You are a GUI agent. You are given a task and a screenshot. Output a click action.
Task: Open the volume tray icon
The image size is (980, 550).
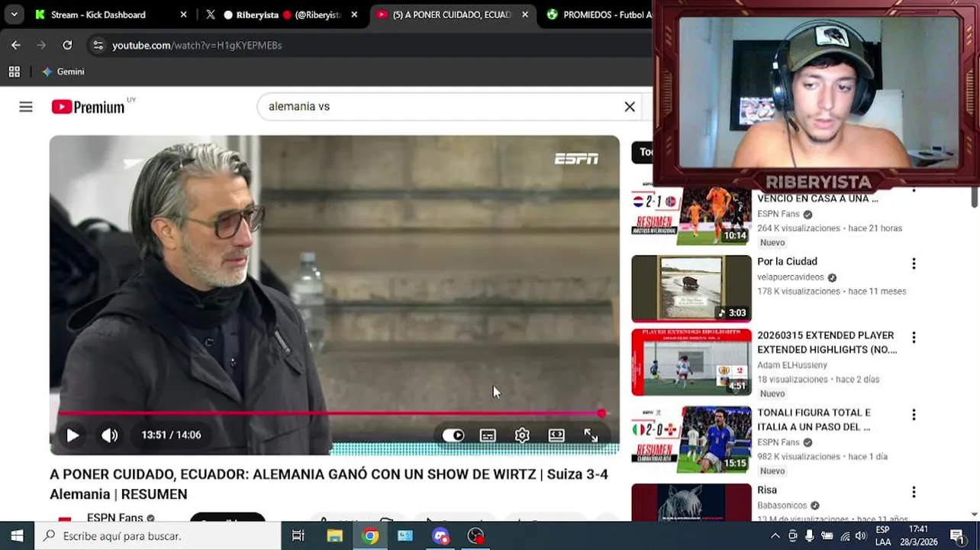point(861,535)
